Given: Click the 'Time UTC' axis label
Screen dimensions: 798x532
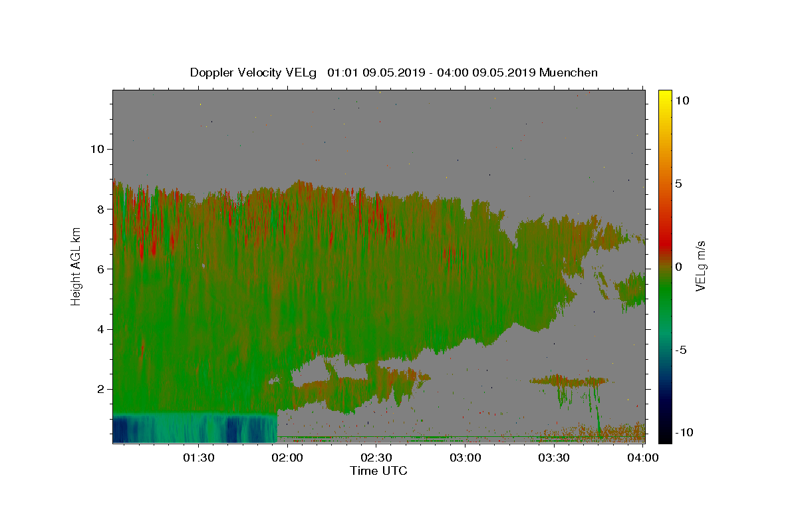Looking at the screenshot, I should point(378,471).
